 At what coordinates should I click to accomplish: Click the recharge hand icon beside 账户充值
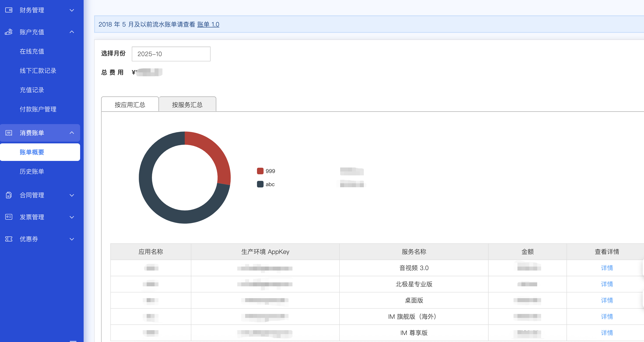(9, 32)
